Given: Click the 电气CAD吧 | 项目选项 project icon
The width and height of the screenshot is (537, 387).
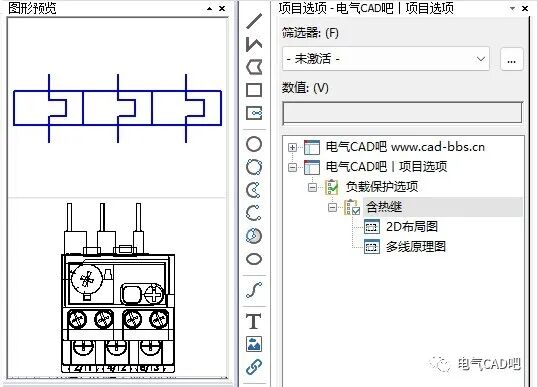Looking at the screenshot, I should pos(312,167).
